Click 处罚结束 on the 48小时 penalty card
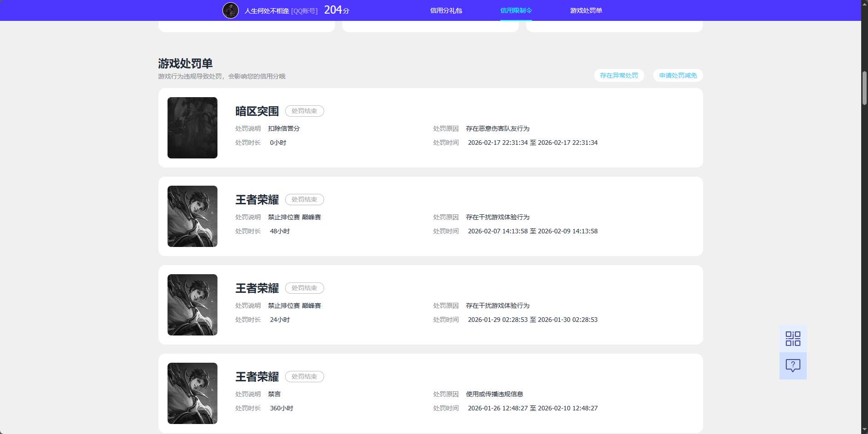Screen dimensions: 868x434 [x=305, y=199]
